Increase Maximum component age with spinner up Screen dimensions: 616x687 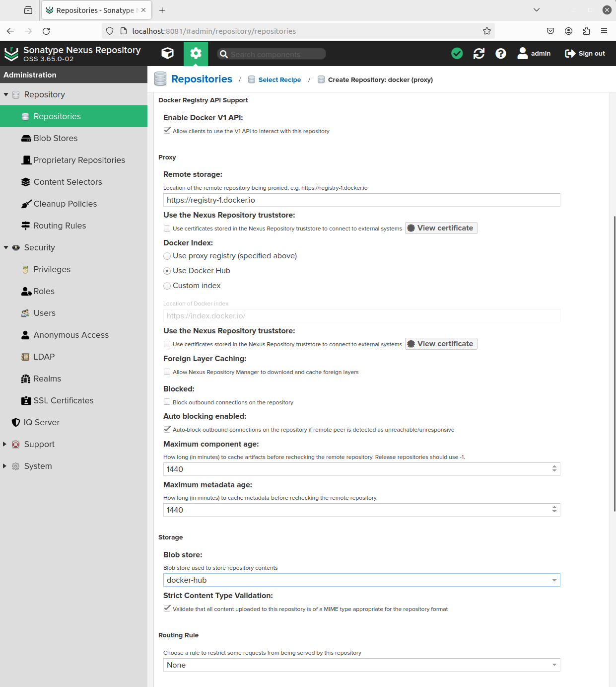554,466
